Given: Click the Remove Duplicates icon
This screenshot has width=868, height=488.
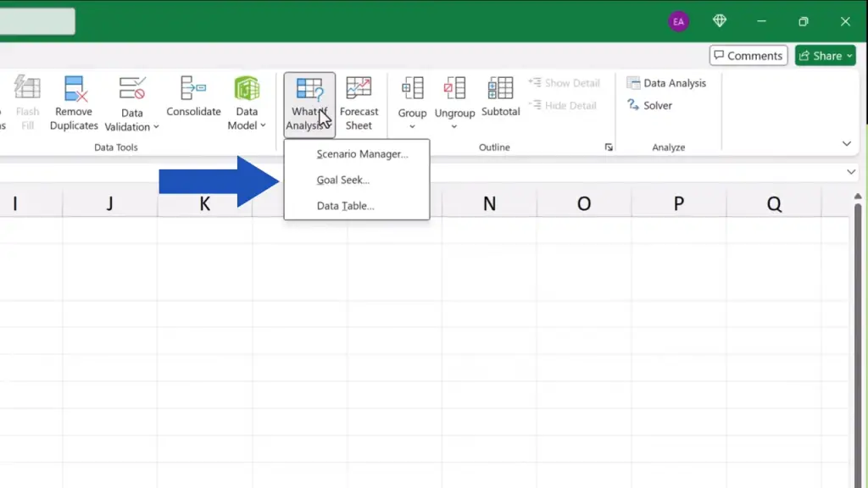Looking at the screenshot, I should pyautogui.click(x=75, y=89).
